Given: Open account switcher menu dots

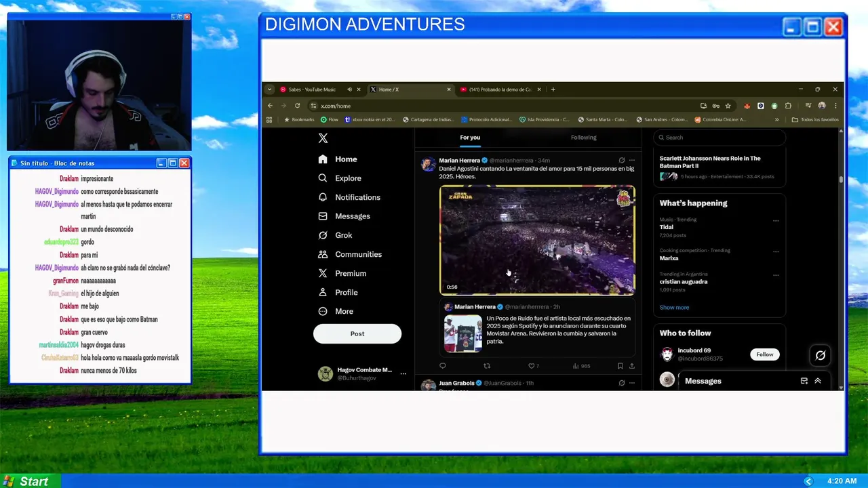Looking at the screenshot, I should pos(403,373).
